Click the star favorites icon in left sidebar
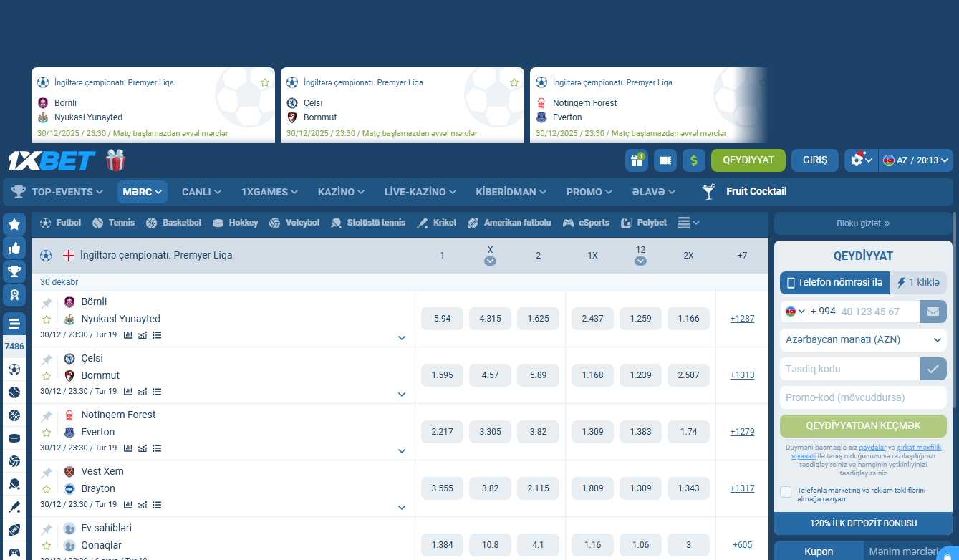The width and height of the screenshot is (959, 560). click(14, 225)
